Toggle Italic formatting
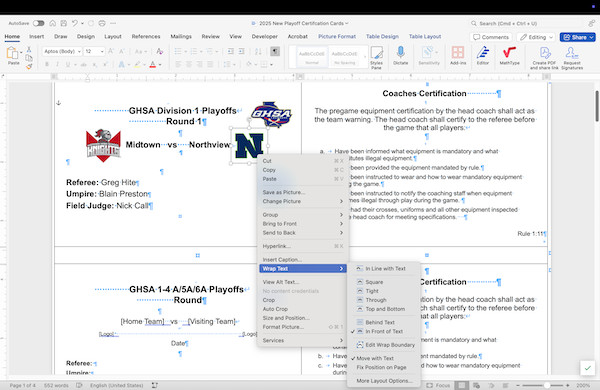This screenshot has height=390, width=600. tap(57, 64)
